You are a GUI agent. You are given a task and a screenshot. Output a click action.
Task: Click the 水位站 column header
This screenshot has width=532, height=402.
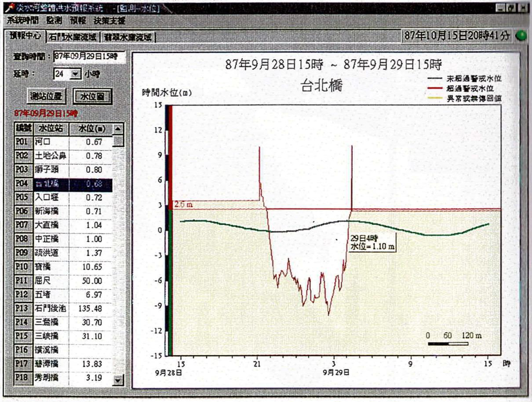[x=50, y=128]
